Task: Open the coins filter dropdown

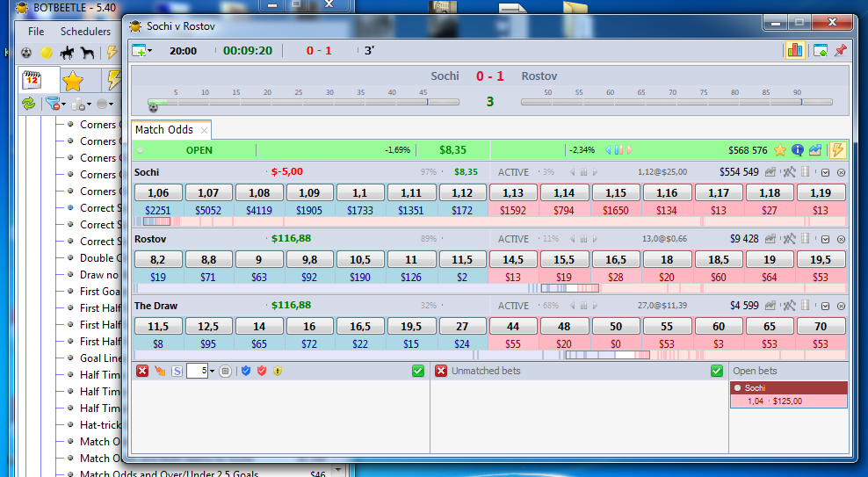Action: click(x=80, y=104)
